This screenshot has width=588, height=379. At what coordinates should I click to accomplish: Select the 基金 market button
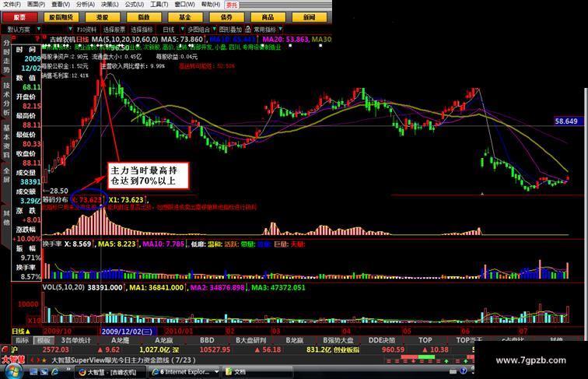point(185,17)
